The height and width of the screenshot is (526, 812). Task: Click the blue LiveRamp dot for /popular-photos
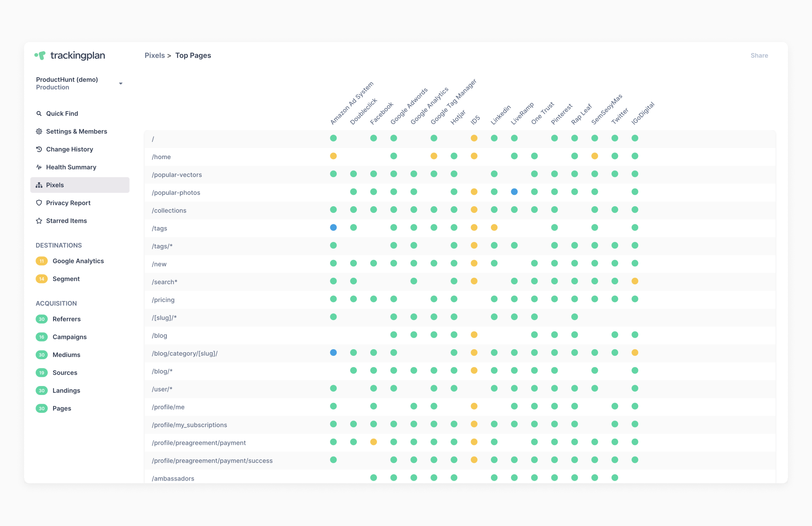click(514, 192)
